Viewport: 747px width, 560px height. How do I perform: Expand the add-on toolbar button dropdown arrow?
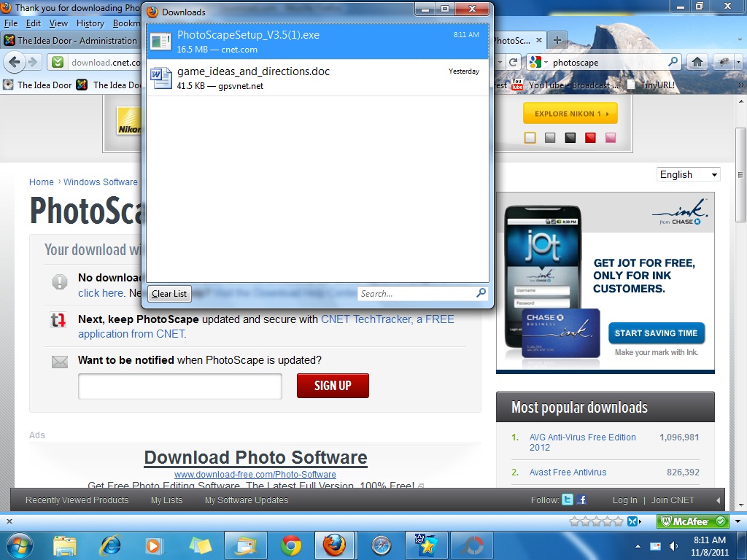(738, 62)
